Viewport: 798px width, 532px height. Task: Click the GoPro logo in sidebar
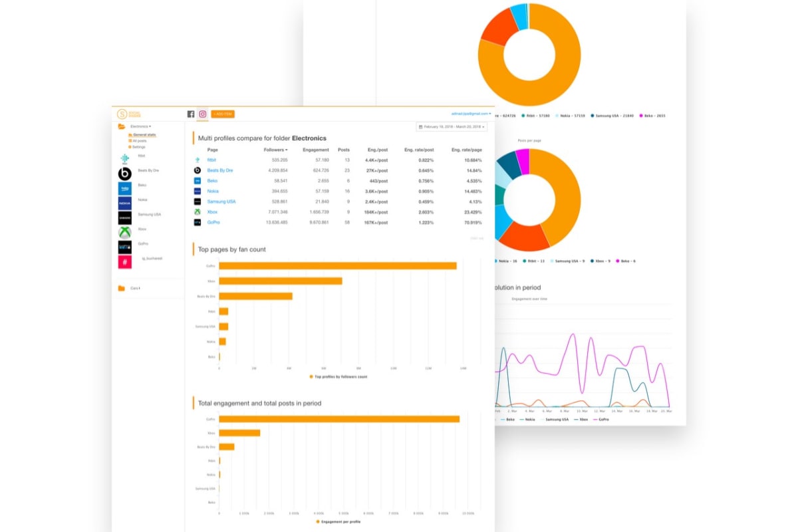[x=124, y=247]
